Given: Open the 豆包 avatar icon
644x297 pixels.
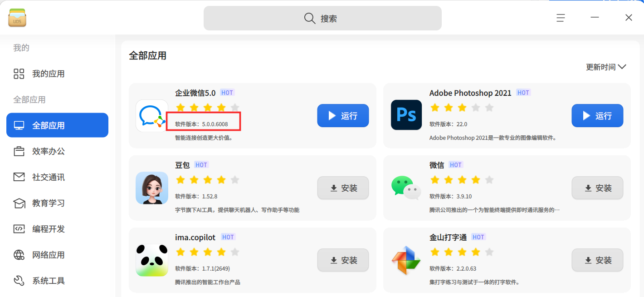Looking at the screenshot, I should (x=152, y=188).
